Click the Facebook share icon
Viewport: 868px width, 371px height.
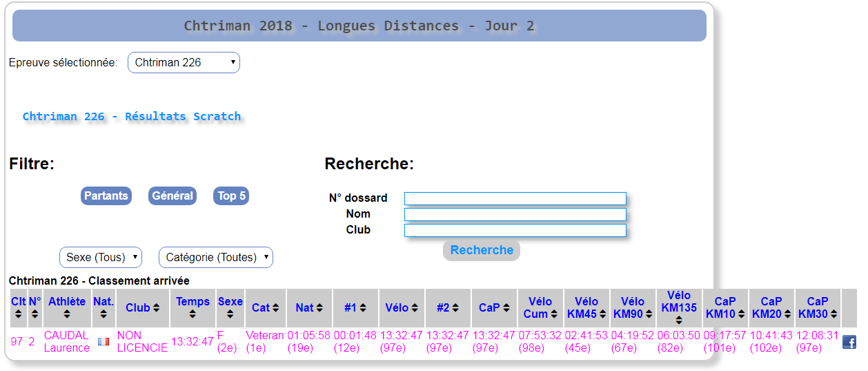click(x=849, y=342)
